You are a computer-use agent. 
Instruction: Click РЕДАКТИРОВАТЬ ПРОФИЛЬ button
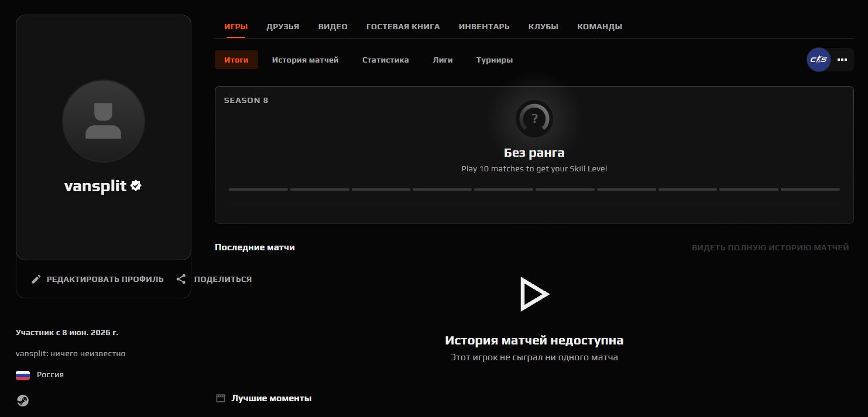click(x=97, y=279)
